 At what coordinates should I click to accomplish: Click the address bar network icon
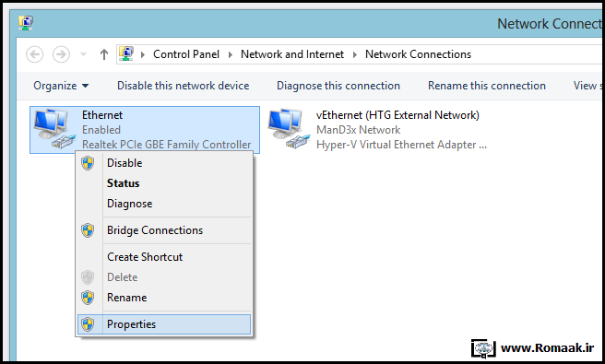(x=126, y=54)
